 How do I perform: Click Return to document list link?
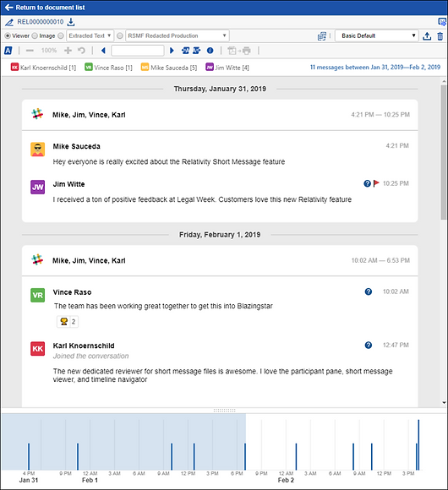click(x=50, y=8)
